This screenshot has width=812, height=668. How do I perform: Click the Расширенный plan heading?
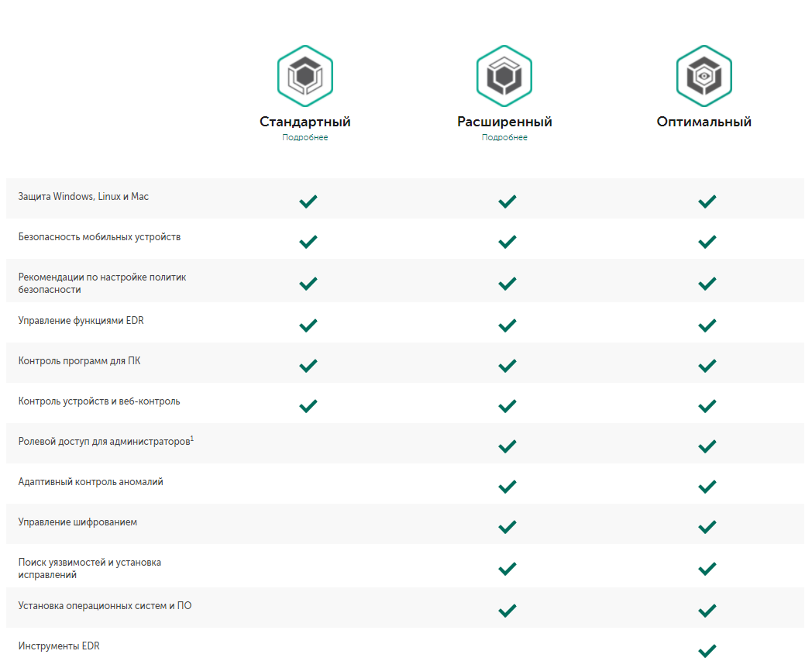click(504, 122)
